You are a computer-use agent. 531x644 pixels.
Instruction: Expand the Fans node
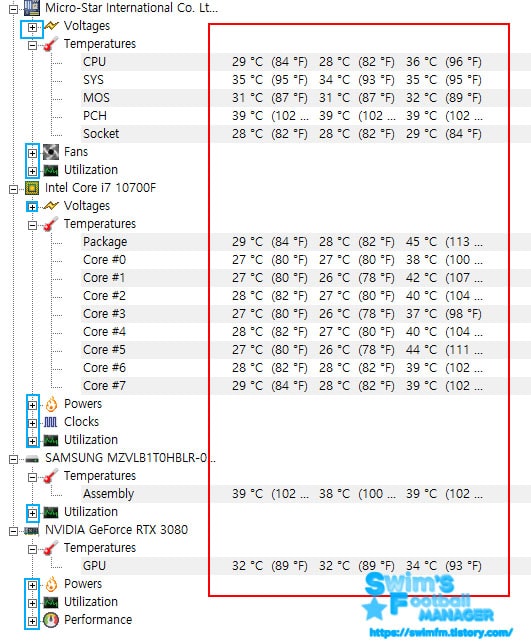point(32,153)
